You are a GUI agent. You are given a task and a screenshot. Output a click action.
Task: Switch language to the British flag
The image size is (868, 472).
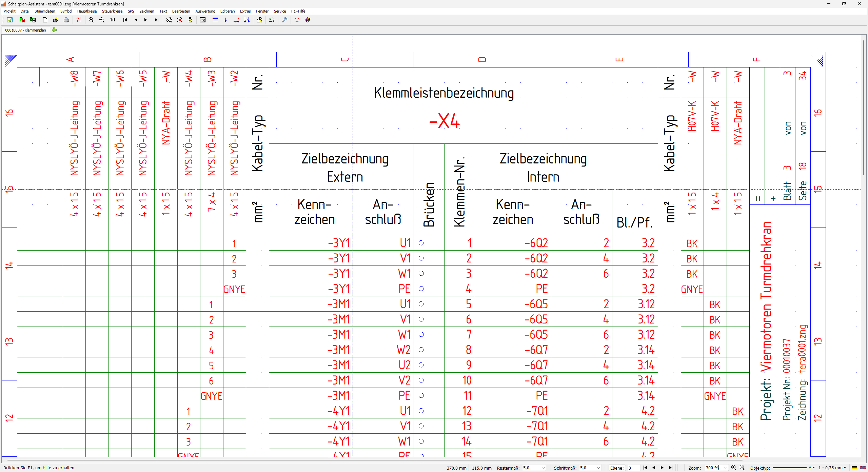point(863,468)
